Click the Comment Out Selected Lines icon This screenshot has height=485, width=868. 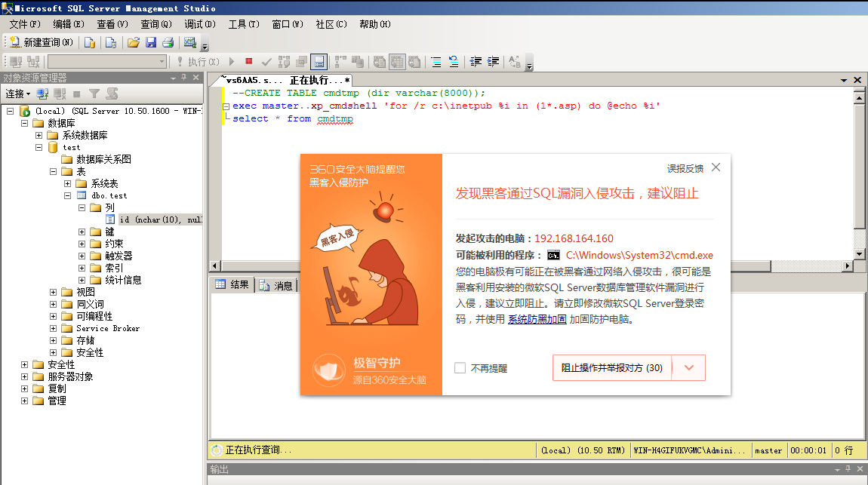click(436, 62)
